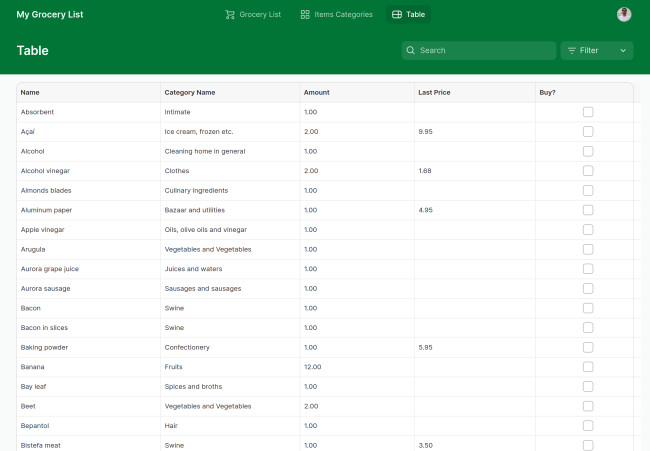Click the Amount cell for Beet
The height and width of the screenshot is (451, 650).
(311, 406)
